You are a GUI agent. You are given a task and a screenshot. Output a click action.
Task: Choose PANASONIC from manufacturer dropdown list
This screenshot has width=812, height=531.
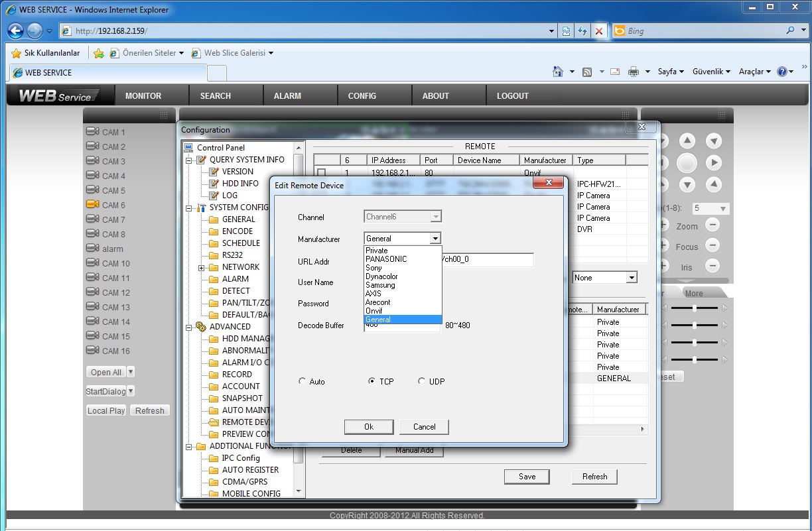pyautogui.click(x=386, y=259)
